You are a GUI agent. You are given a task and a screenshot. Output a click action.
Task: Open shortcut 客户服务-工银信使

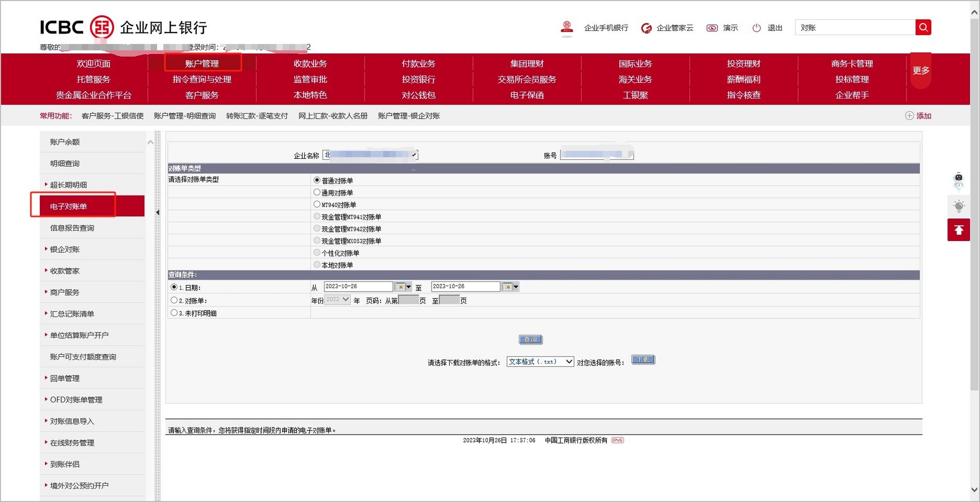click(112, 116)
